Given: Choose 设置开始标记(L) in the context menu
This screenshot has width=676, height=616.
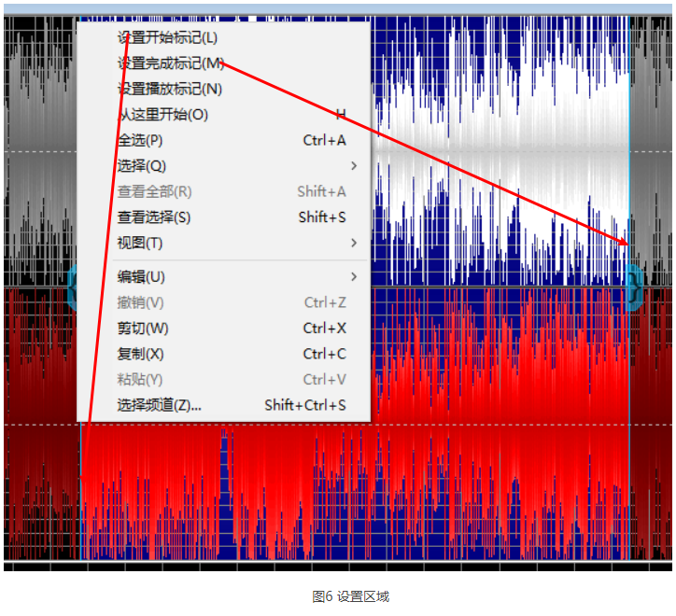Looking at the screenshot, I should [166, 38].
